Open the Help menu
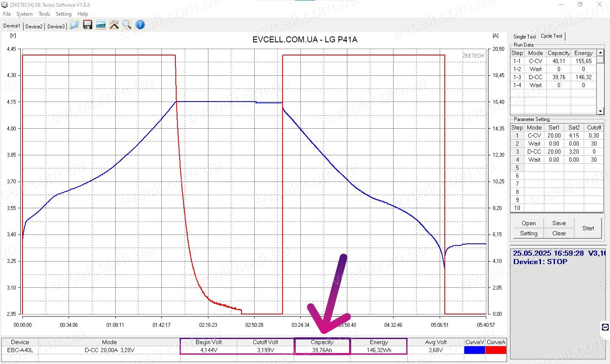This screenshot has width=610, height=364. coord(83,14)
